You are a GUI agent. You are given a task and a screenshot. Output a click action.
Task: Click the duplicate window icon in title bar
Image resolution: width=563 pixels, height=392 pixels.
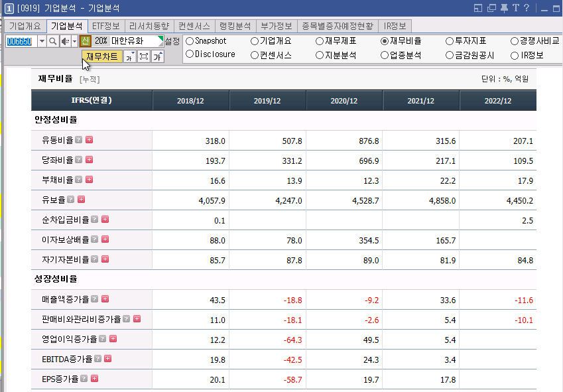[491, 8]
